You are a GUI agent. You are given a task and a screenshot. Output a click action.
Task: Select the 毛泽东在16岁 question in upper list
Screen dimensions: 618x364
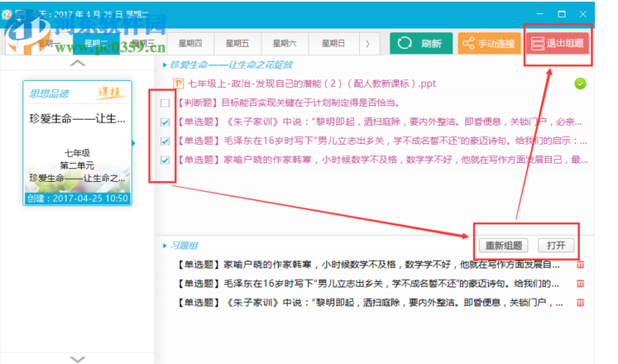point(381,141)
